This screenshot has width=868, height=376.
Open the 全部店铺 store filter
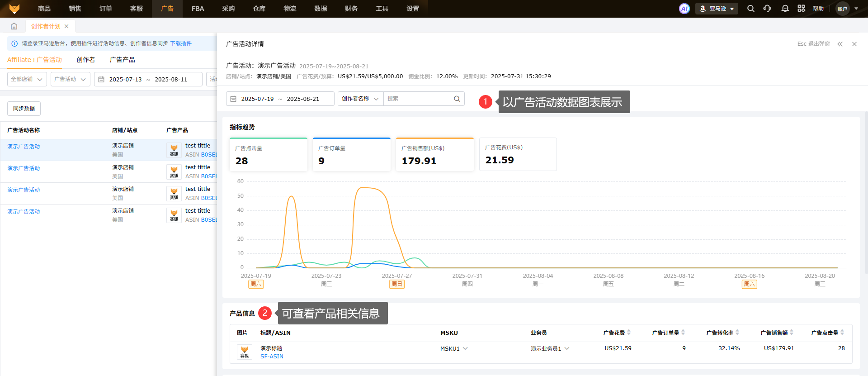pos(27,79)
